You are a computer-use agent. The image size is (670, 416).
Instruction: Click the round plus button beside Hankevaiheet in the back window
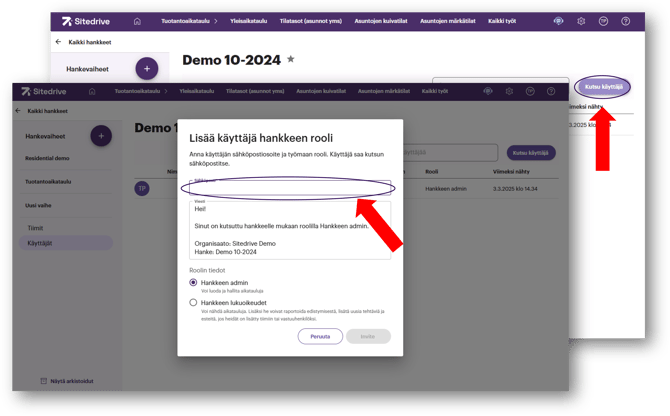point(147,69)
